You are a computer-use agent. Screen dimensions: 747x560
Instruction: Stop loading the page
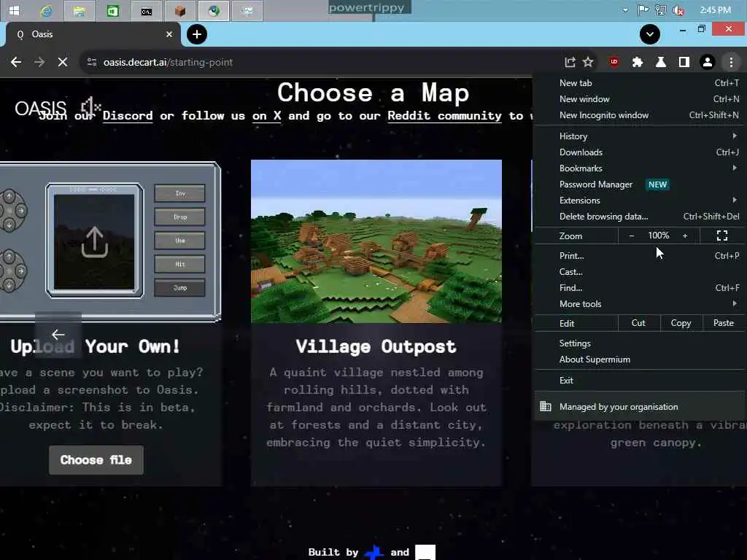click(63, 62)
